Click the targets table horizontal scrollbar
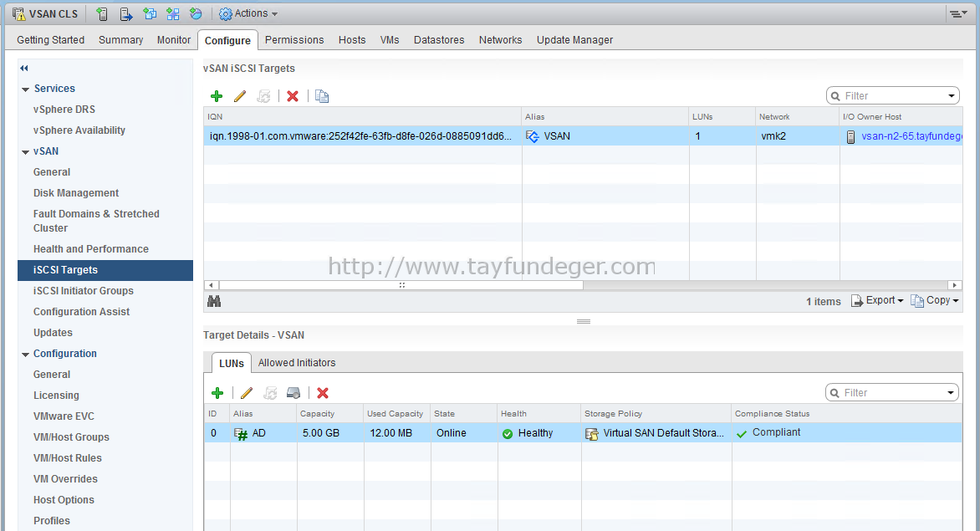 401,285
